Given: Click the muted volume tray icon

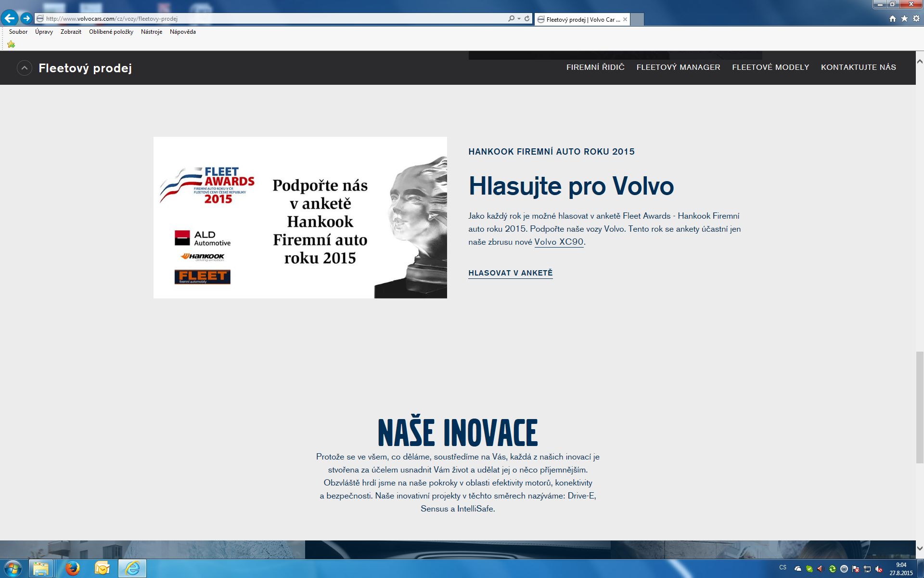Looking at the screenshot, I should tap(879, 569).
